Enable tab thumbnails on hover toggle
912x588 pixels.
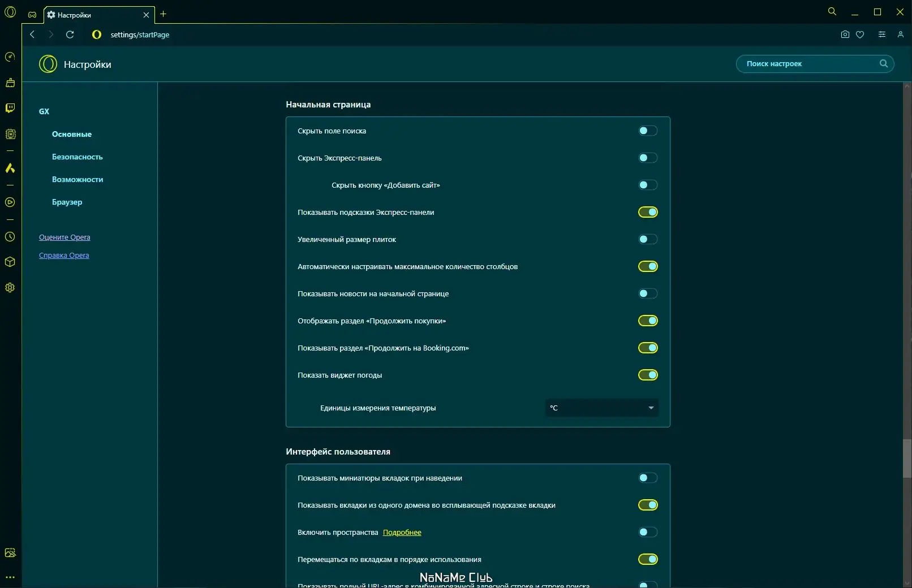click(x=648, y=478)
